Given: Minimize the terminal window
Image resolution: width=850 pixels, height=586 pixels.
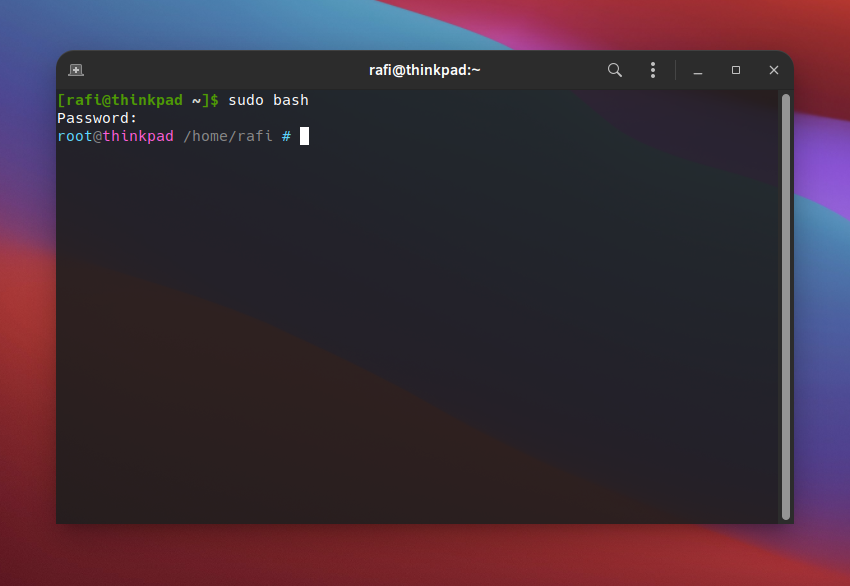Looking at the screenshot, I should [698, 70].
